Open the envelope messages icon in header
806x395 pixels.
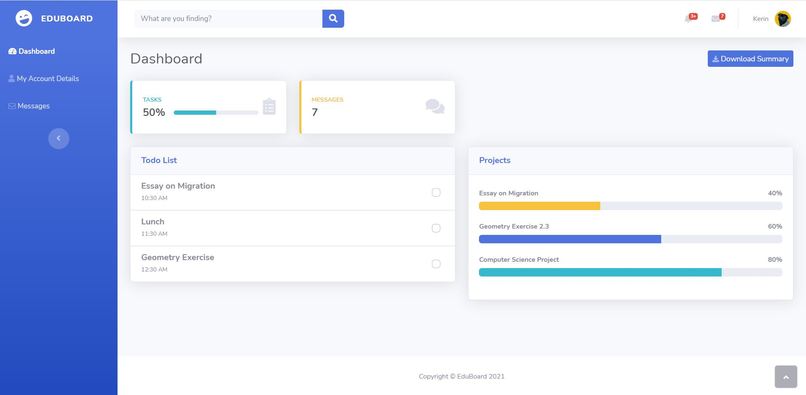tap(718, 19)
